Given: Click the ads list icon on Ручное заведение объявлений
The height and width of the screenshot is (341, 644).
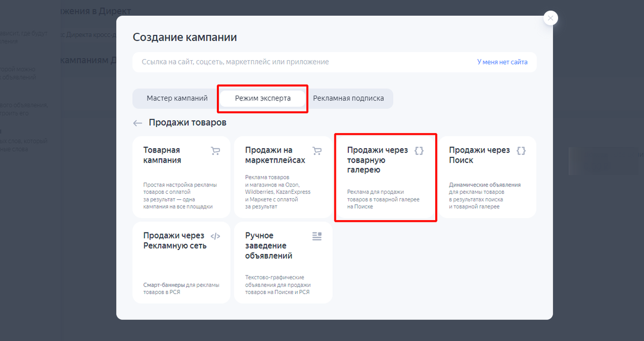Looking at the screenshot, I should [317, 236].
